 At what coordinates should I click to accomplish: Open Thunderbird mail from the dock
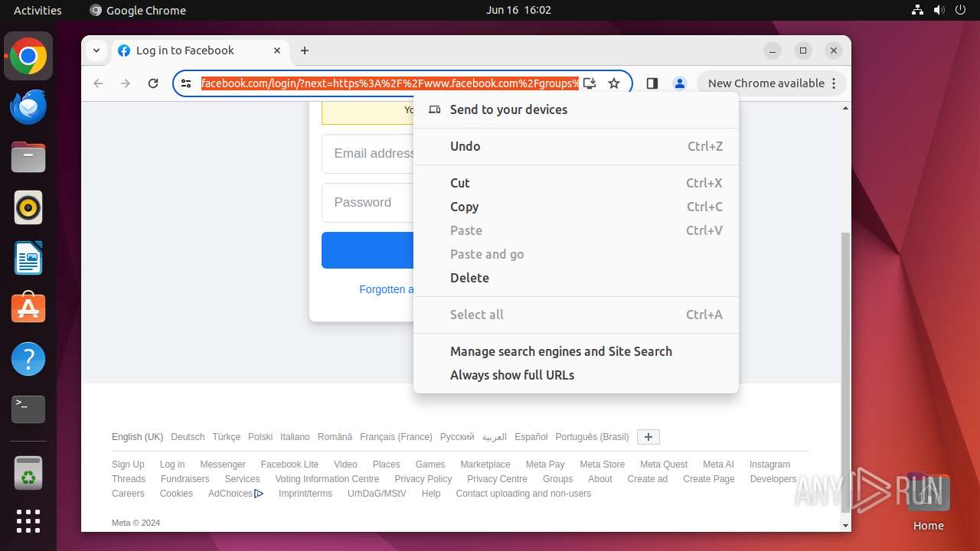coord(28,107)
